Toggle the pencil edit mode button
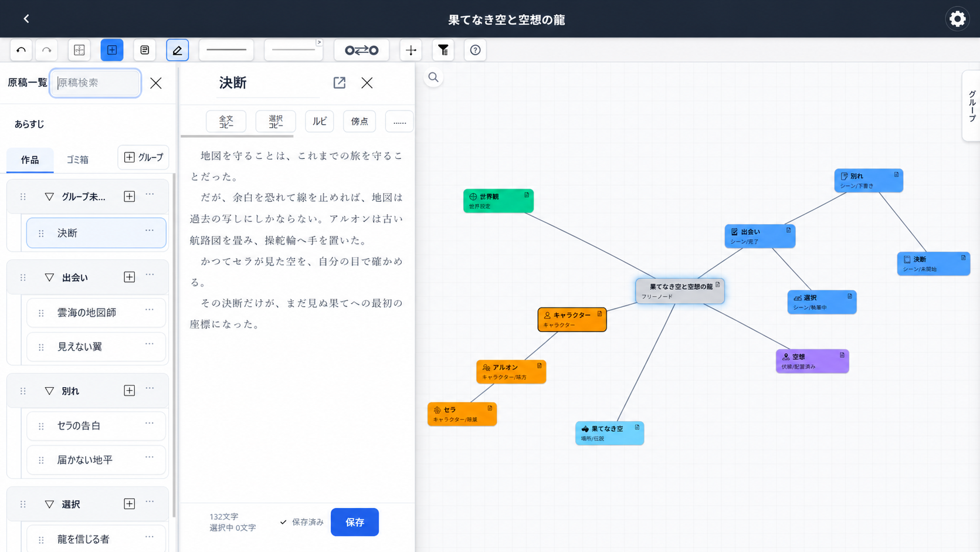980x552 pixels. tap(177, 50)
